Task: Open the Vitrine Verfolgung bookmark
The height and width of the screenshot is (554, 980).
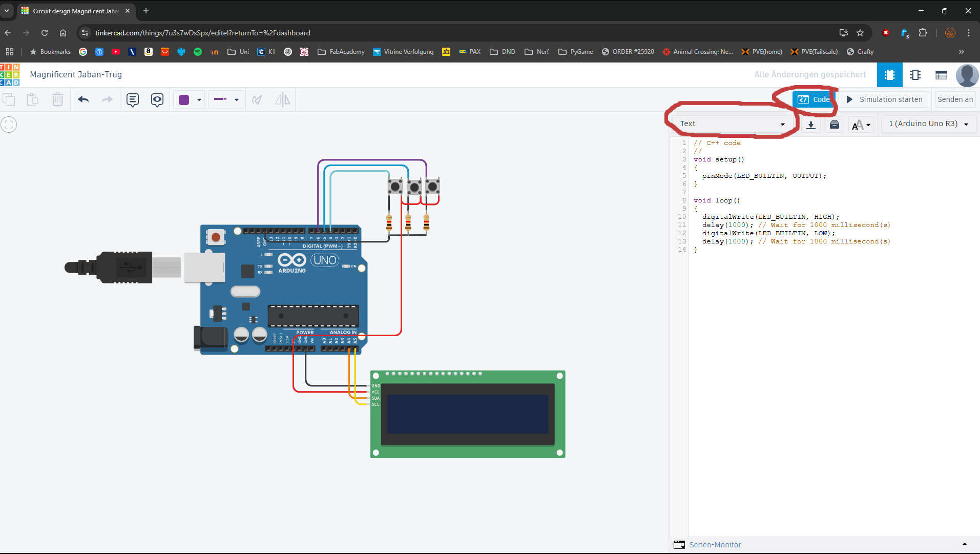Action: (x=403, y=52)
